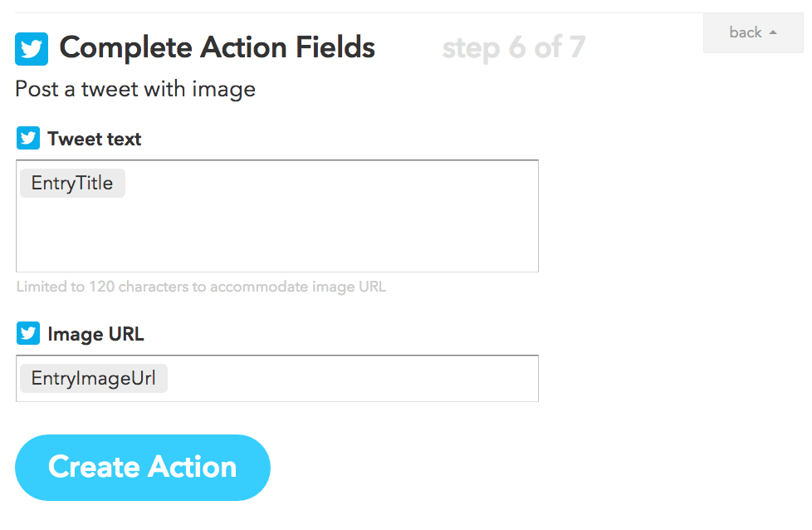This screenshot has height=530, width=812.
Task: Select the EntryTitle ingredient chip
Action: (x=72, y=183)
